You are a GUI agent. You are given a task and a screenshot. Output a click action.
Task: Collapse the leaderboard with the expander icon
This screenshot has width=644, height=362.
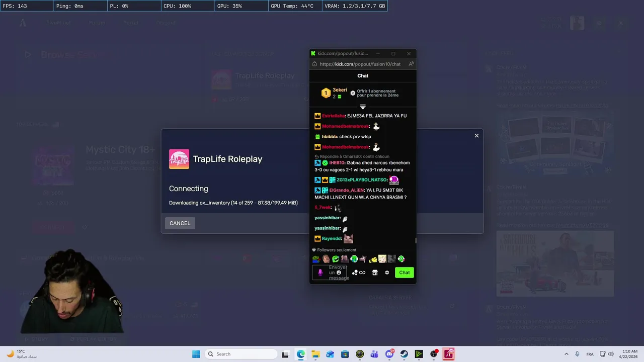[x=363, y=107]
